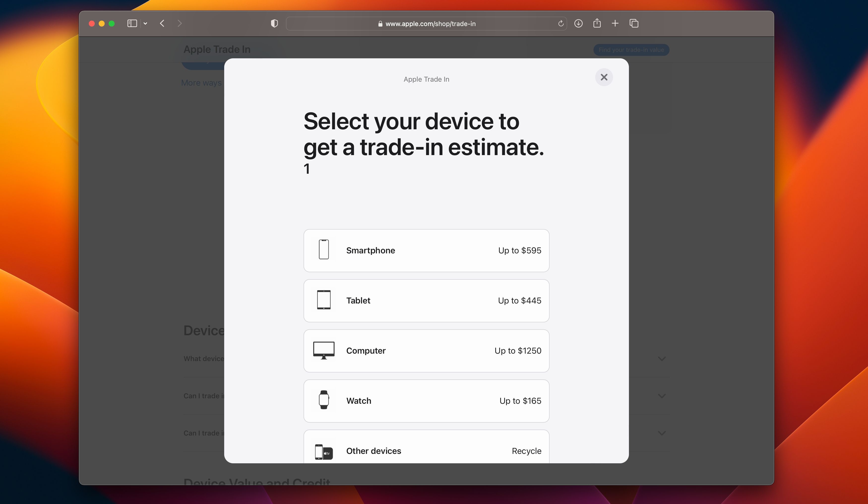Click the watch icon

(324, 400)
